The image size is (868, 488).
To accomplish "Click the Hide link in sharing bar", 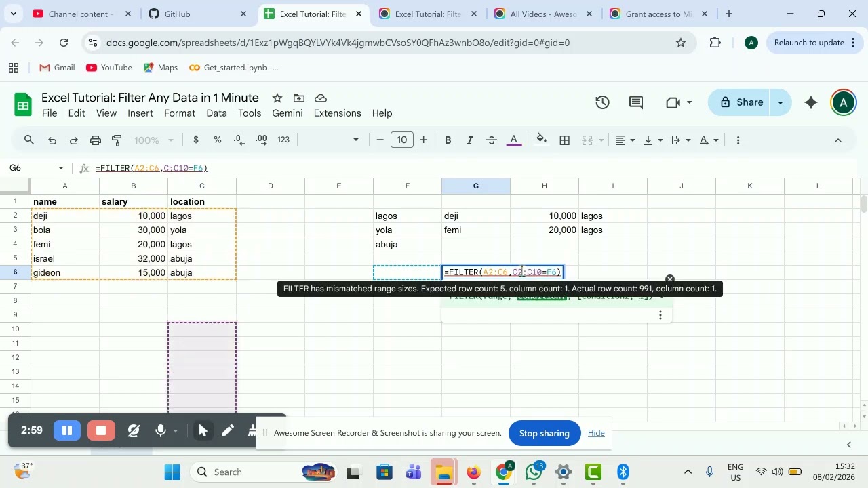I will pyautogui.click(x=596, y=433).
